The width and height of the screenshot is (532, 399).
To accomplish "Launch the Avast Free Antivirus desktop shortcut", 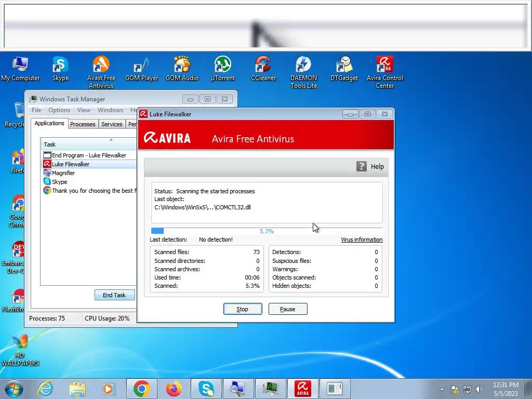I will pos(101,72).
